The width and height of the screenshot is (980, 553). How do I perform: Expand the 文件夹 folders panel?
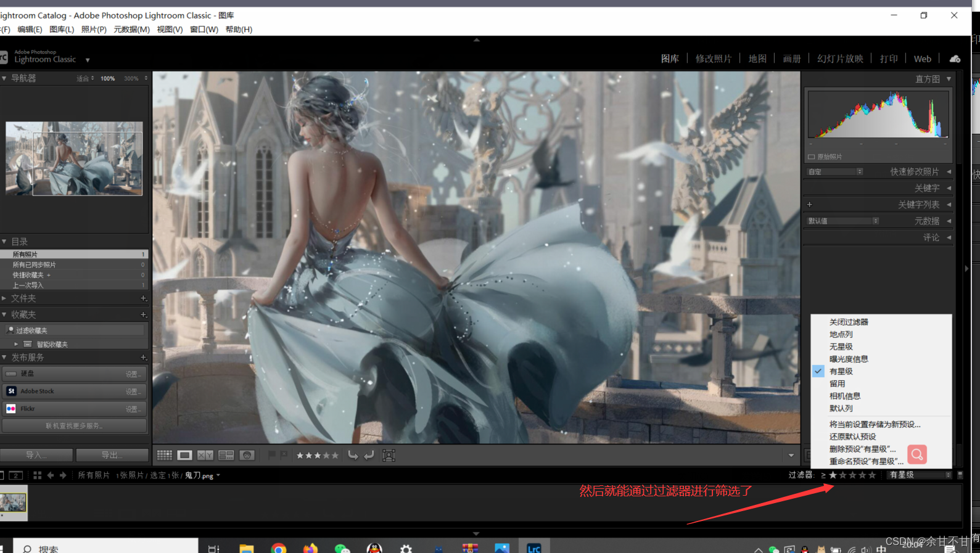[4, 298]
